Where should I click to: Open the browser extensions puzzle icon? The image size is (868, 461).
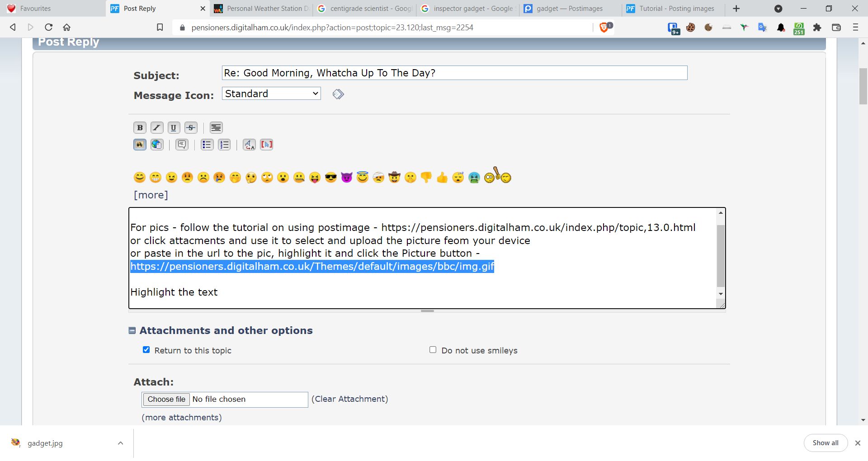click(x=817, y=28)
